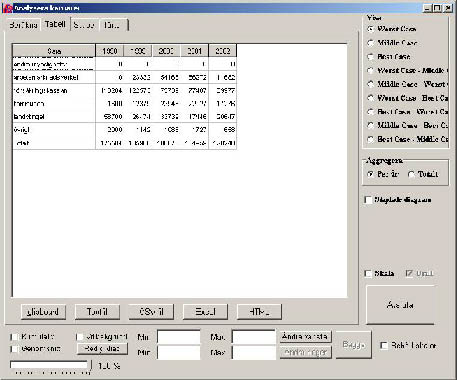Image resolution: width=457 pixels, height=380 pixels.
Task: Switch to the Tabell tab
Action: click(x=55, y=24)
